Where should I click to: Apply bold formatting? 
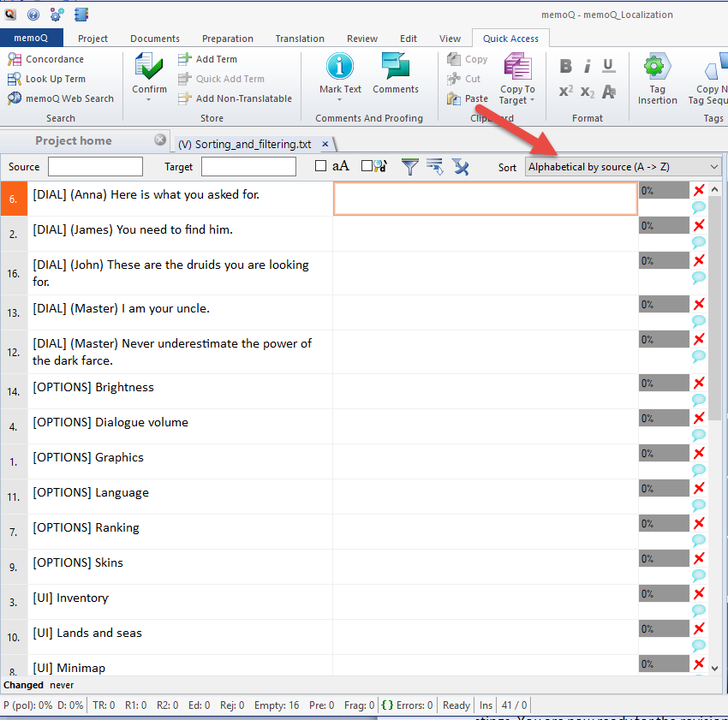coord(565,66)
